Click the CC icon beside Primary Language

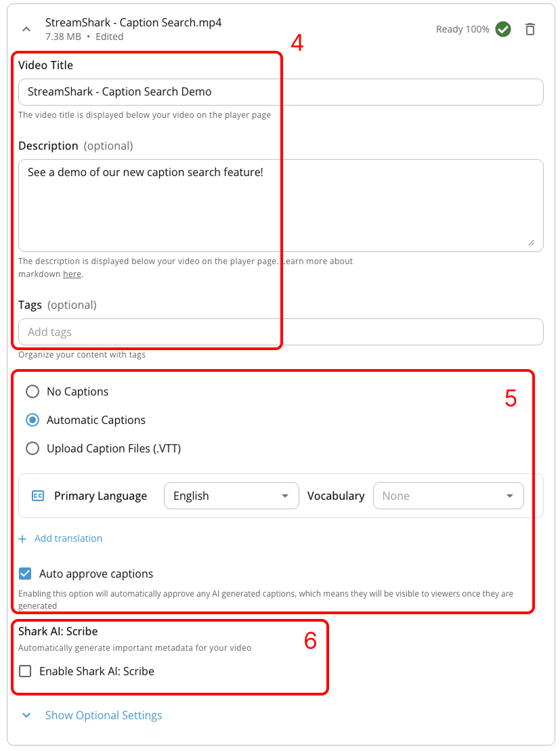click(x=38, y=496)
